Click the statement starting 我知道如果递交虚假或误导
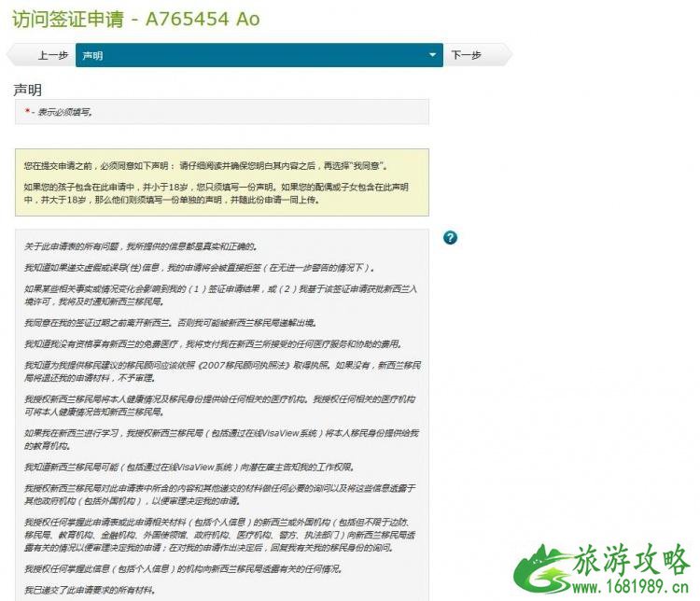The height and width of the screenshot is (601, 700). (200, 268)
